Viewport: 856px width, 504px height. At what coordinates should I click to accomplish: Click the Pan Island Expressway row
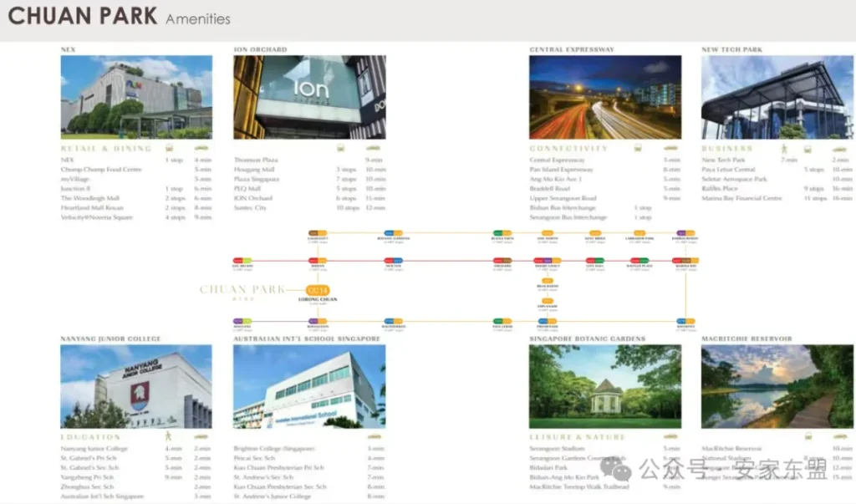pyautogui.click(x=605, y=170)
